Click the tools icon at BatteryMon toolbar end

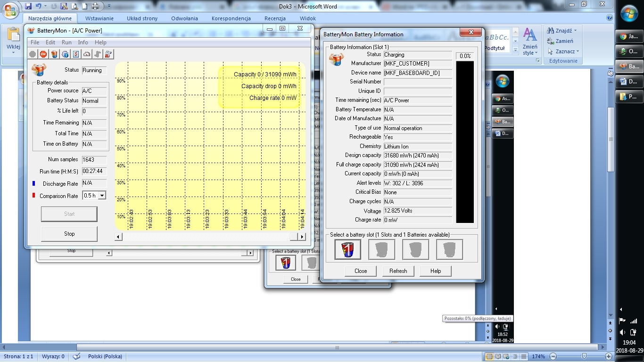tap(108, 54)
